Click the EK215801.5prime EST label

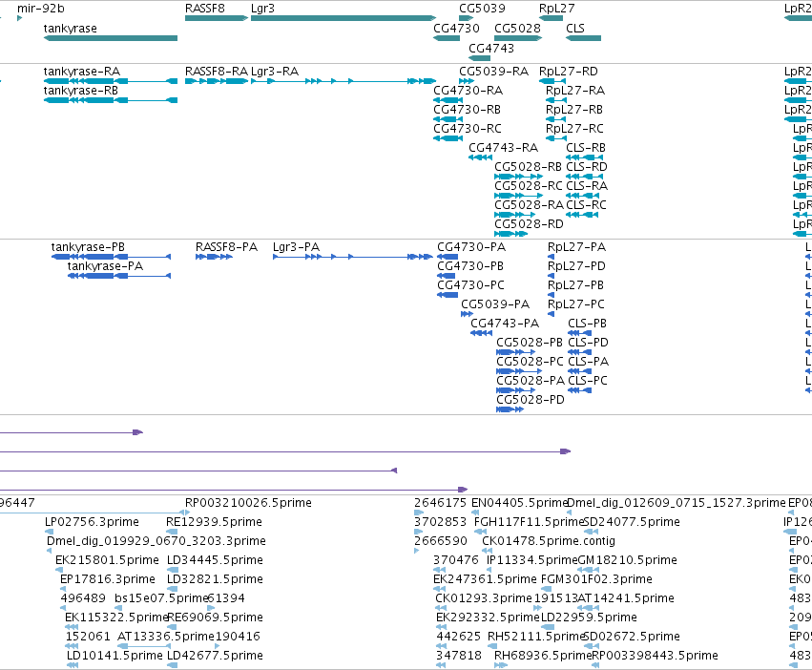pyautogui.click(x=107, y=560)
